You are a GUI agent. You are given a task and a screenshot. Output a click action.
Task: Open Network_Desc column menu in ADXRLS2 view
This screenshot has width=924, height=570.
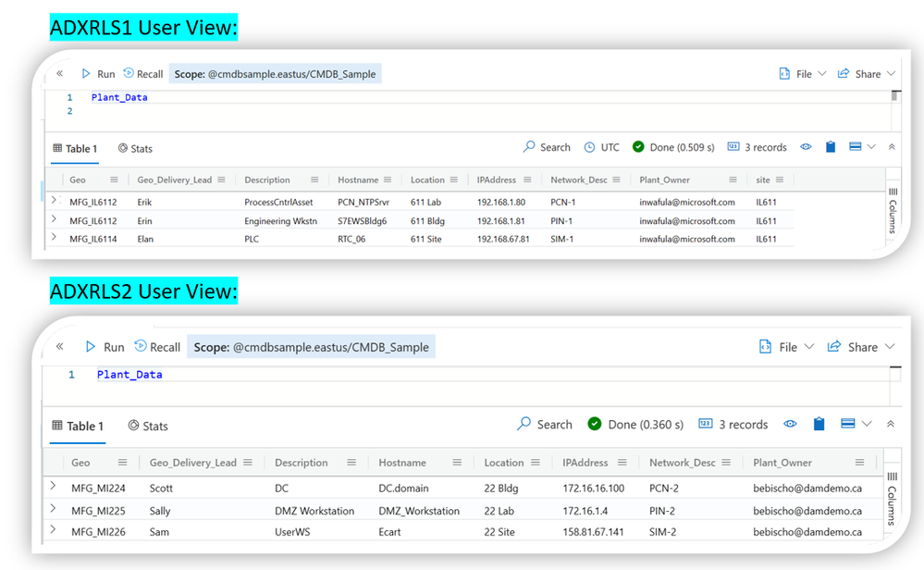click(726, 463)
